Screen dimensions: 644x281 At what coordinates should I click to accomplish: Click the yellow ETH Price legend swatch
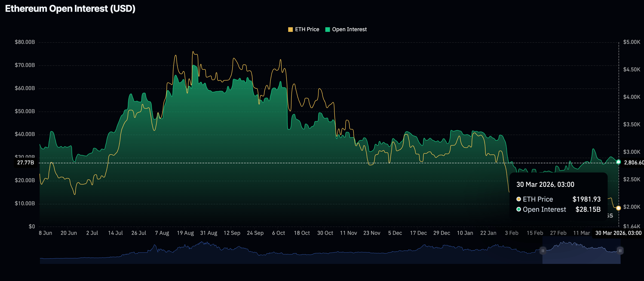coord(290,30)
